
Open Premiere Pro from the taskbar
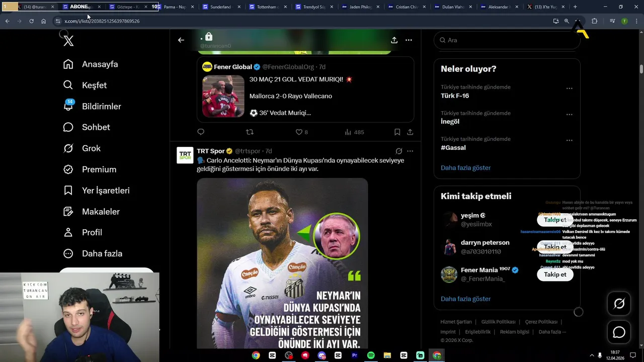point(354,355)
